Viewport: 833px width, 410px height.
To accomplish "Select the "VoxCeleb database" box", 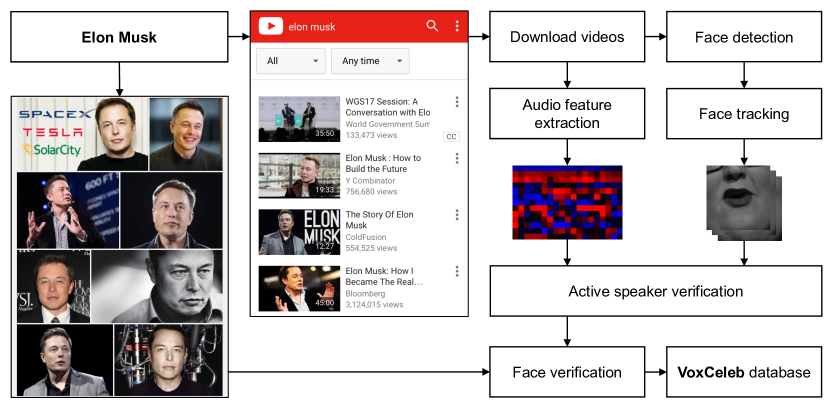I will (x=742, y=372).
